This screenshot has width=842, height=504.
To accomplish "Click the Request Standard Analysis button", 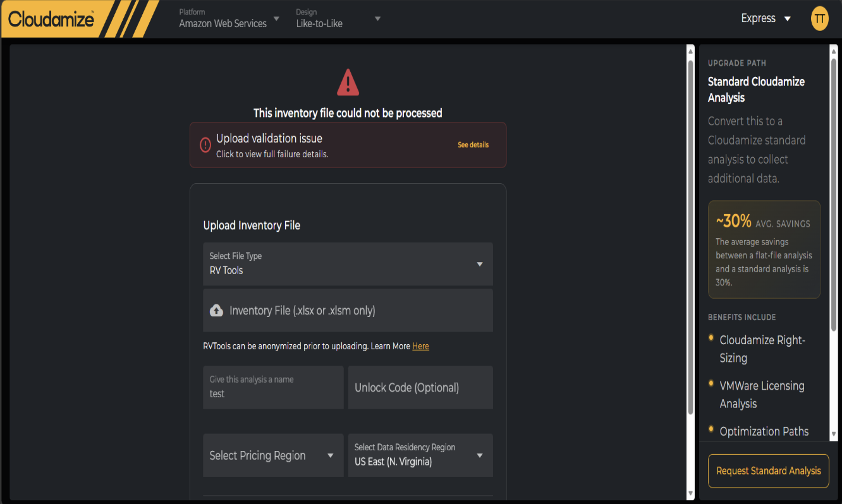I will pyautogui.click(x=768, y=471).
